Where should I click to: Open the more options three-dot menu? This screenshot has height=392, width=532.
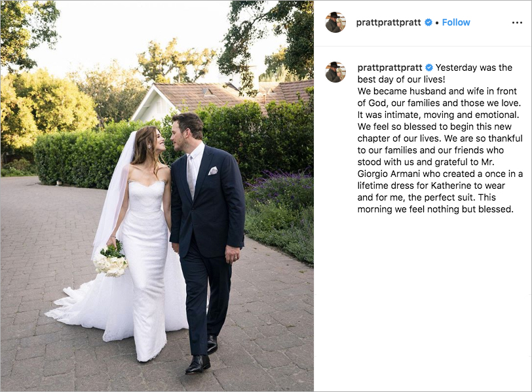517,23
